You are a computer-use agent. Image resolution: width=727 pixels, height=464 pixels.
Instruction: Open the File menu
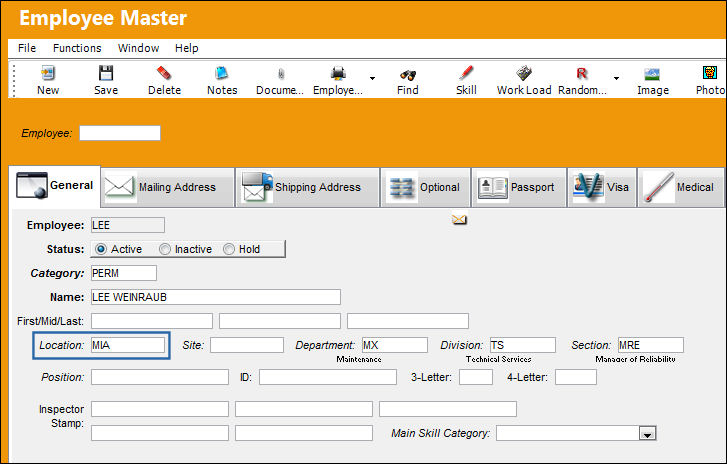27,48
